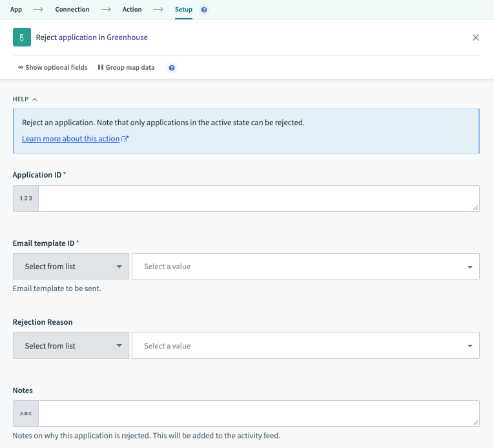Viewport: 494px width, 448px height.
Task: Click the help icon beside Group map data
Action: [172, 68]
